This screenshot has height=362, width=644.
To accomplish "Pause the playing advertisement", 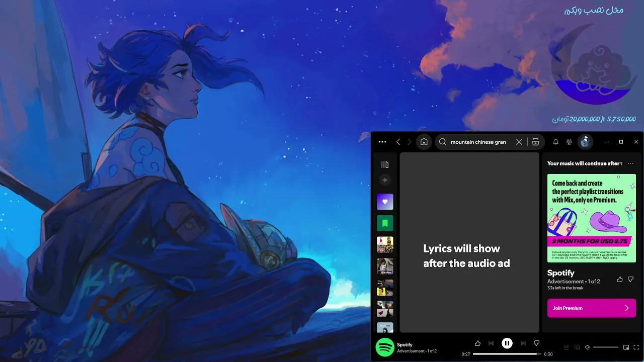I will pyautogui.click(x=507, y=343).
